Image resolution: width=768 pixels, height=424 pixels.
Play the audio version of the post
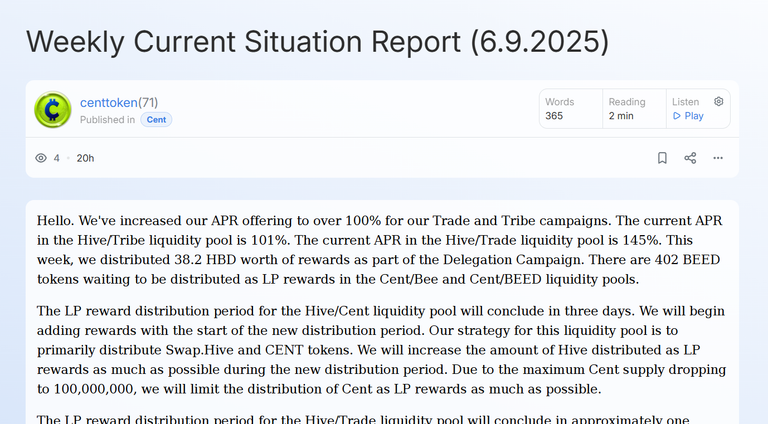click(688, 116)
